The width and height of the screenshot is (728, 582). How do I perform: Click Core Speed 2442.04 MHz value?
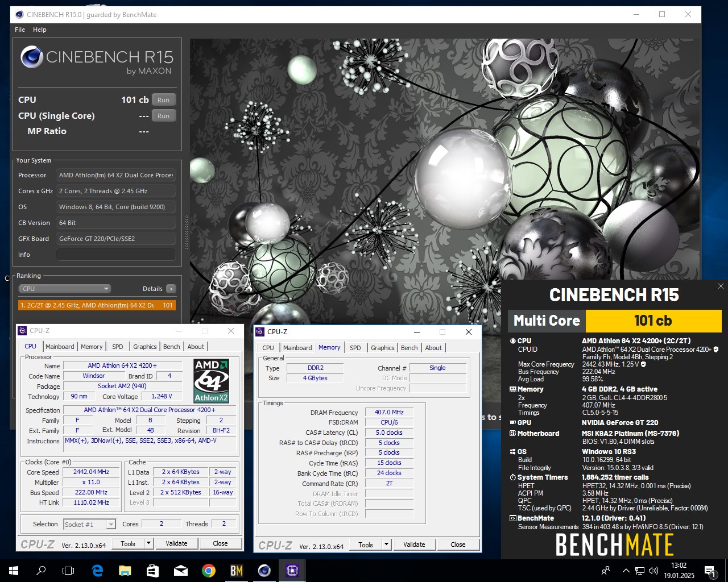tap(91, 472)
